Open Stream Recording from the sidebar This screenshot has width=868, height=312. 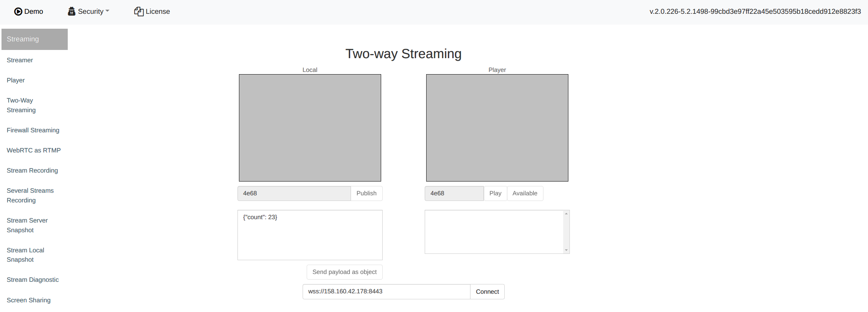pos(32,170)
